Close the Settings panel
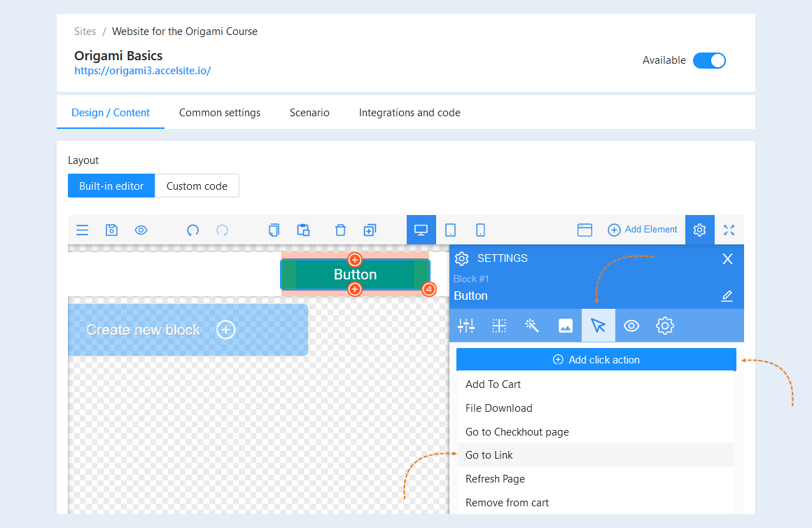The width and height of the screenshot is (812, 528). click(x=727, y=258)
